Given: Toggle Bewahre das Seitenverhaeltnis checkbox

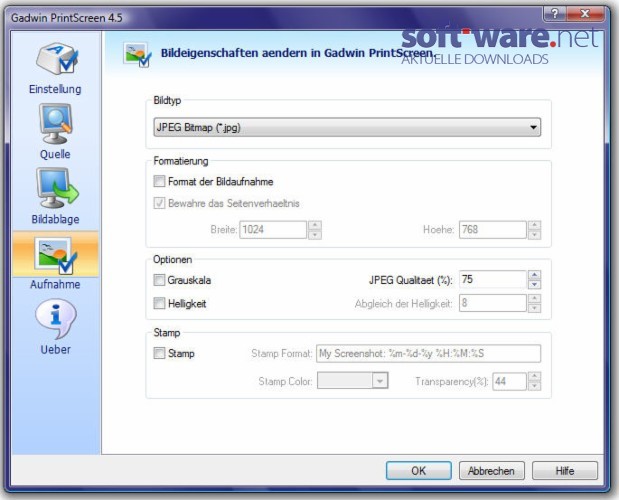Looking at the screenshot, I should [x=159, y=203].
